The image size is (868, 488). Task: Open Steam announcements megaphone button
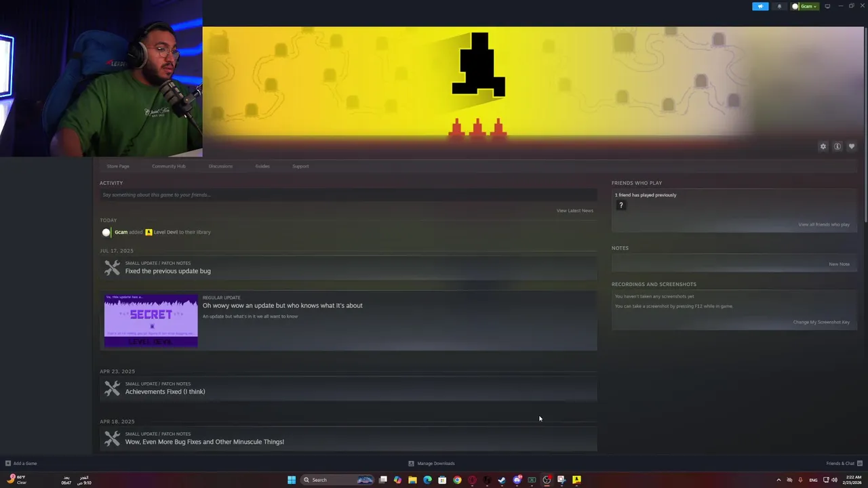tap(760, 6)
